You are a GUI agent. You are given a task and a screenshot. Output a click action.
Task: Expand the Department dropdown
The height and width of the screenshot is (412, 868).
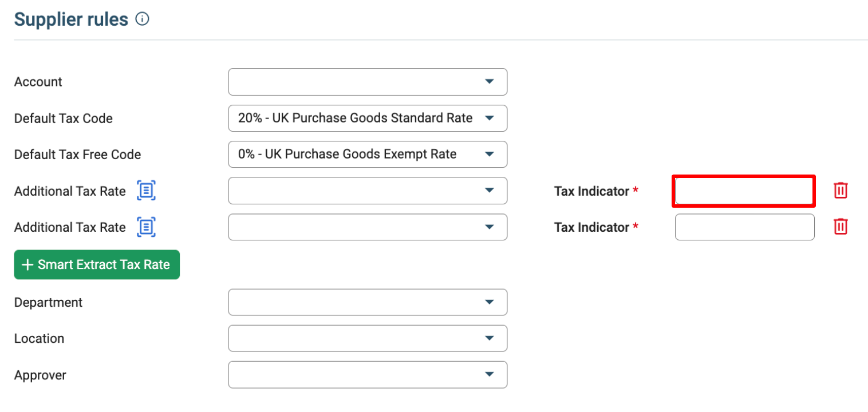pyautogui.click(x=368, y=302)
